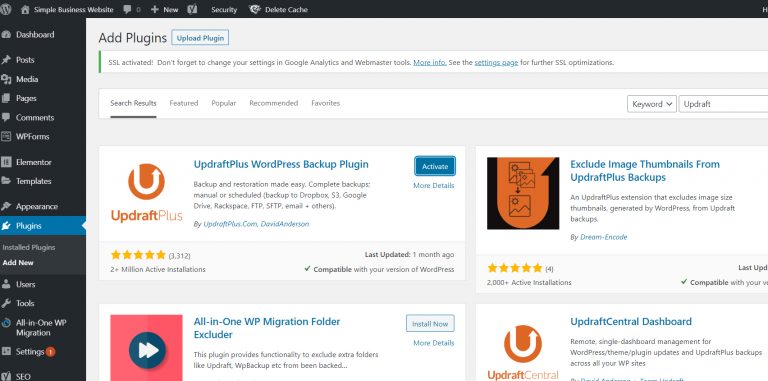The width and height of the screenshot is (768, 381).
Task: Click the Appearance paintbrush icon
Action: tap(6, 207)
